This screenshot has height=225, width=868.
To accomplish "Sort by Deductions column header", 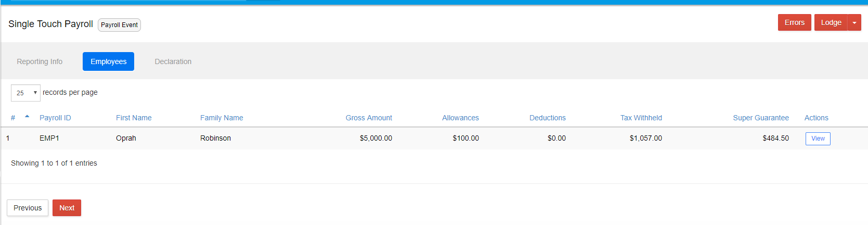I will point(548,118).
